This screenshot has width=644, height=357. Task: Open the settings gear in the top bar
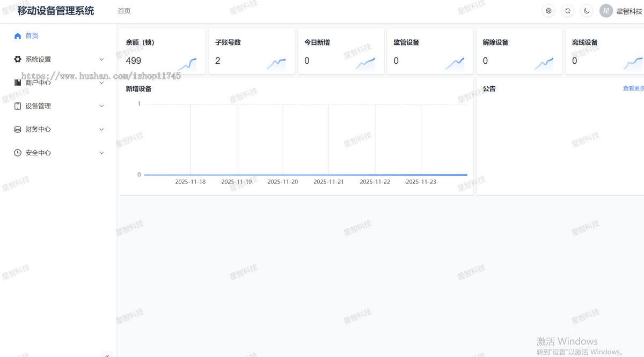[548, 11]
